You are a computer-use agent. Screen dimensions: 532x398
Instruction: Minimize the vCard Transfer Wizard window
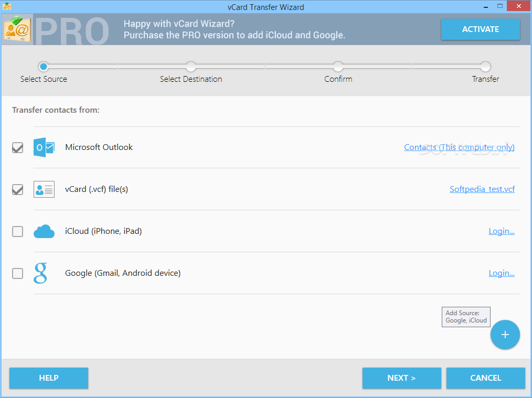(x=486, y=6)
